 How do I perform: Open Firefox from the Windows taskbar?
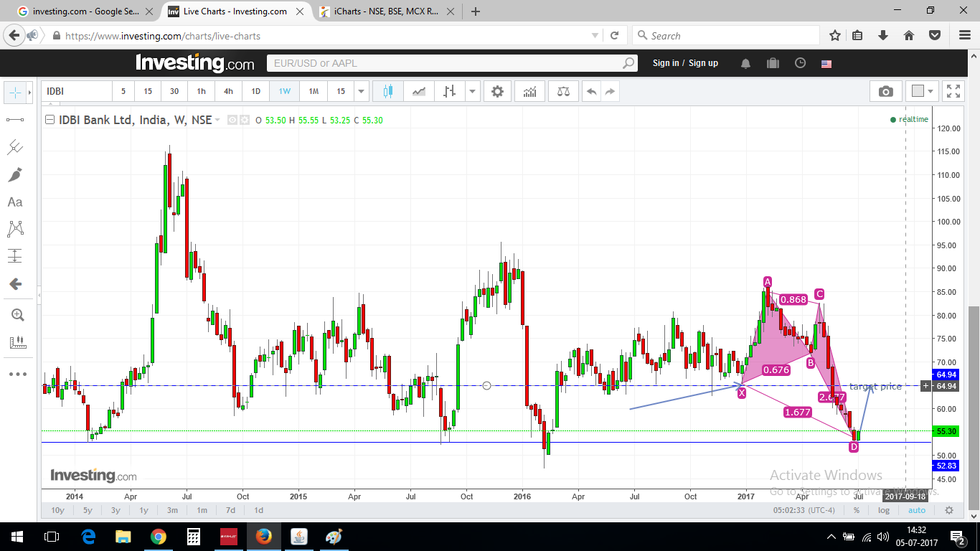(x=264, y=537)
